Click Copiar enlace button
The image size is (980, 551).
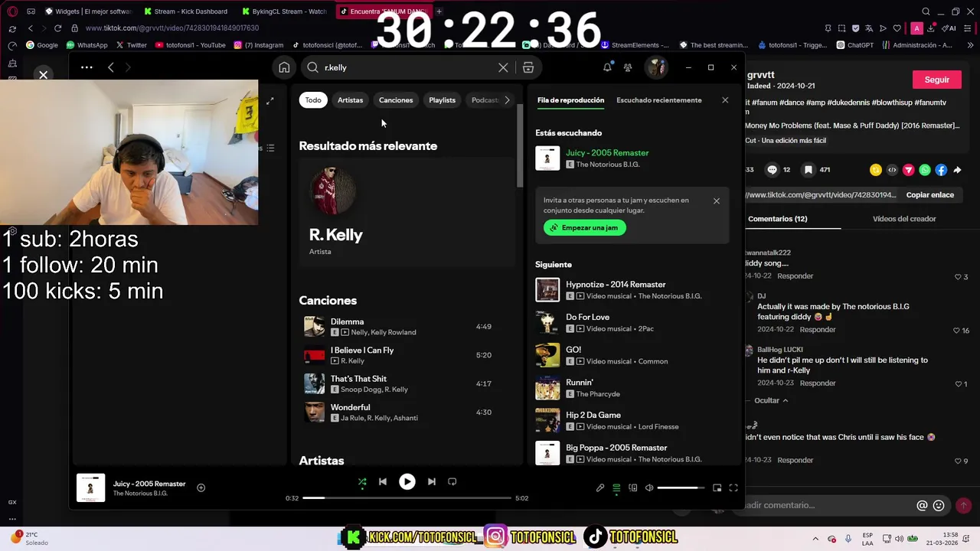(929, 195)
